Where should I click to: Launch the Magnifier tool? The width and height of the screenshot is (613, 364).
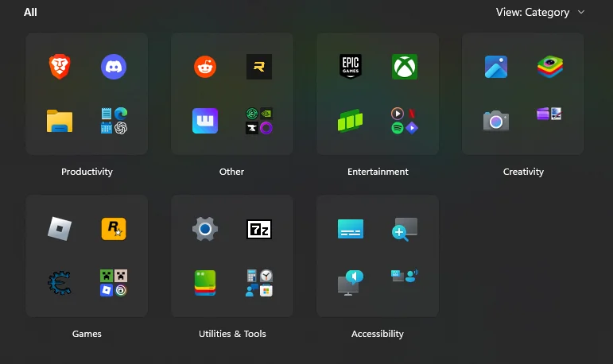(x=404, y=229)
